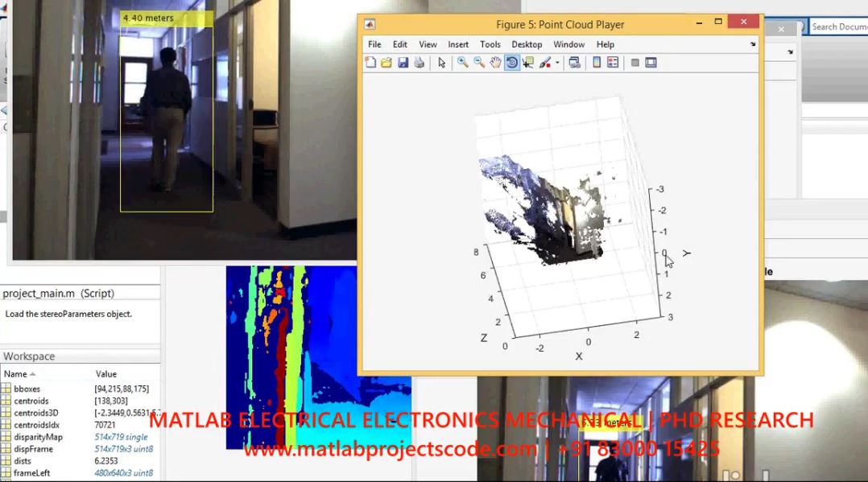
Task: Dock the figure using the menu bar arrow
Action: pos(753,44)
